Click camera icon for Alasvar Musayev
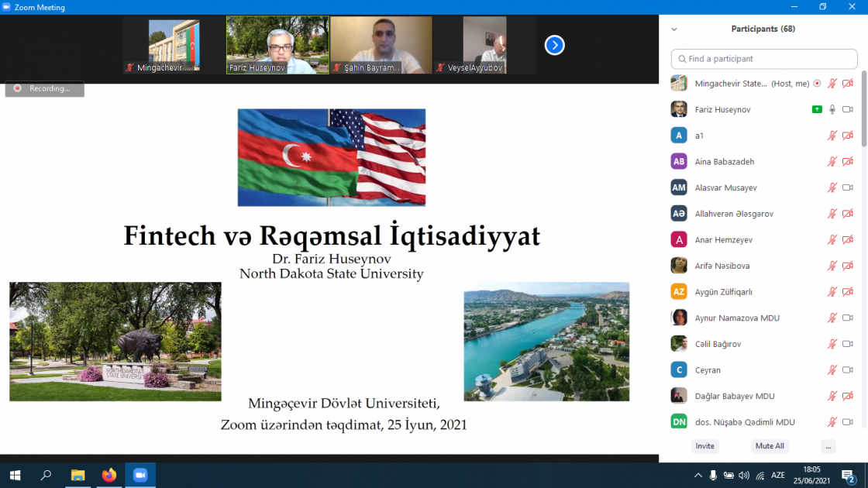The width and height of the screenshot is (868, 488). point(848,187)
